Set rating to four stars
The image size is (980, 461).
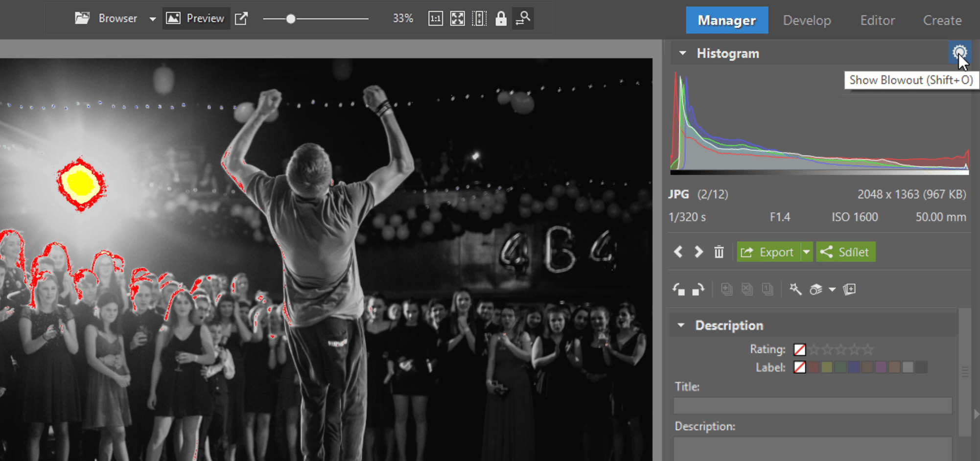click(854, 349)
